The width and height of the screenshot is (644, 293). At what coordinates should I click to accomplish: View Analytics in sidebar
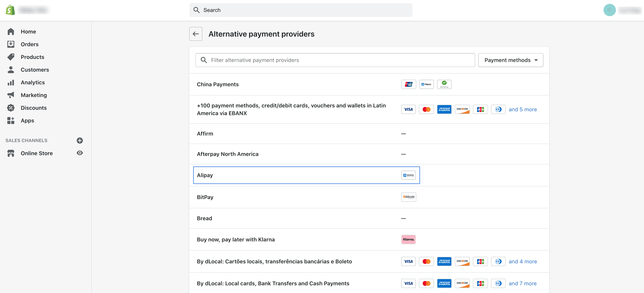(x=33, y=83)
